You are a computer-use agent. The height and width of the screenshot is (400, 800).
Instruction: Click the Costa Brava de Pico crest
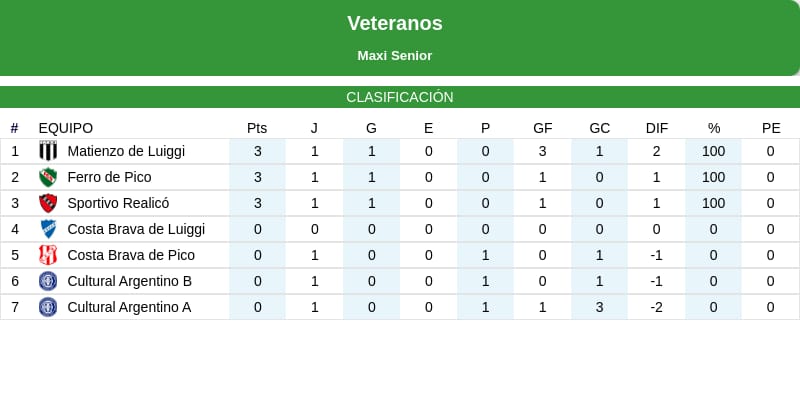(48, 255)
